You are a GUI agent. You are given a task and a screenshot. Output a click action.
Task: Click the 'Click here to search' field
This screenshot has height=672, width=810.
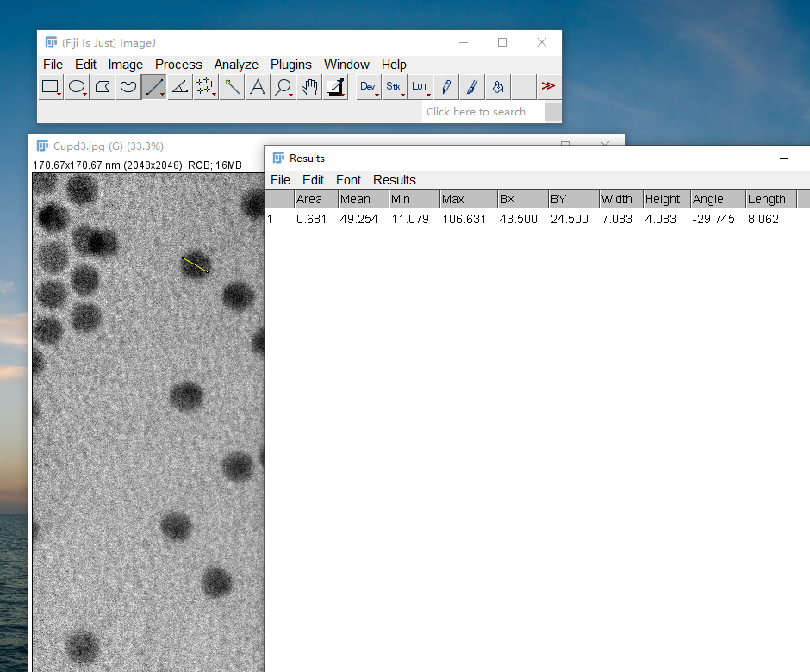click(481, 112)
